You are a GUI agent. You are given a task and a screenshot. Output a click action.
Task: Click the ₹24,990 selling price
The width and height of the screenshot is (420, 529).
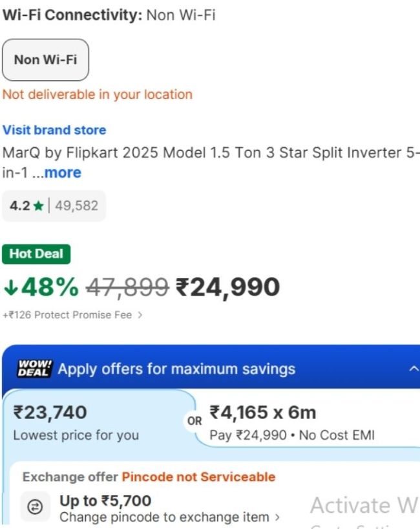click(227, 286)
